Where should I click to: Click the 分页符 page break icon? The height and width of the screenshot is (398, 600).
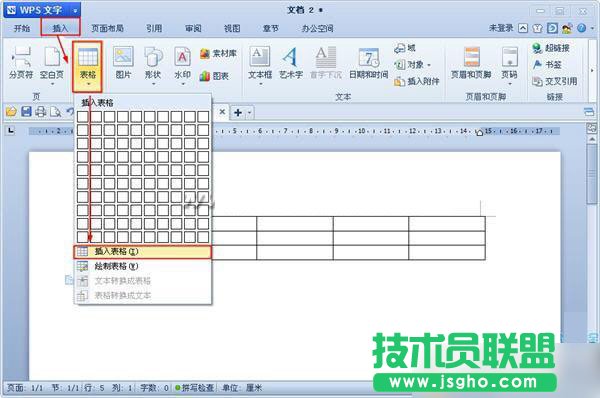coord(21,62)
